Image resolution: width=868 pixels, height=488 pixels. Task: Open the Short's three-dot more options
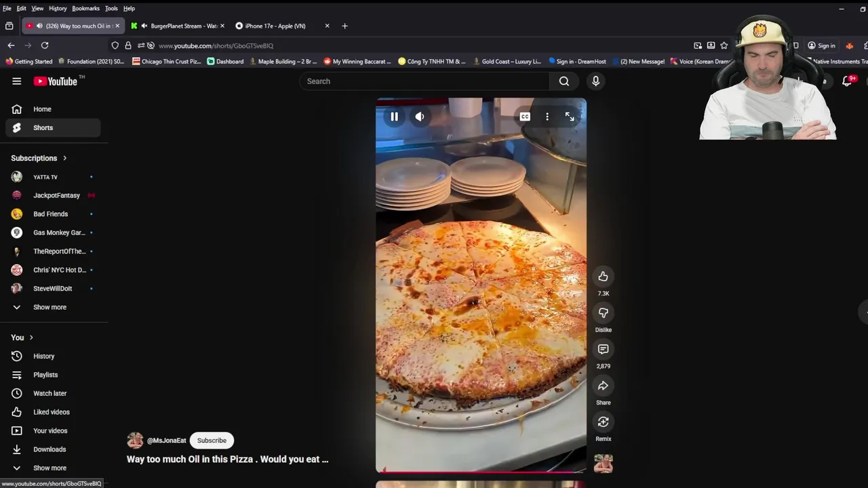click(x=547, y=117)
